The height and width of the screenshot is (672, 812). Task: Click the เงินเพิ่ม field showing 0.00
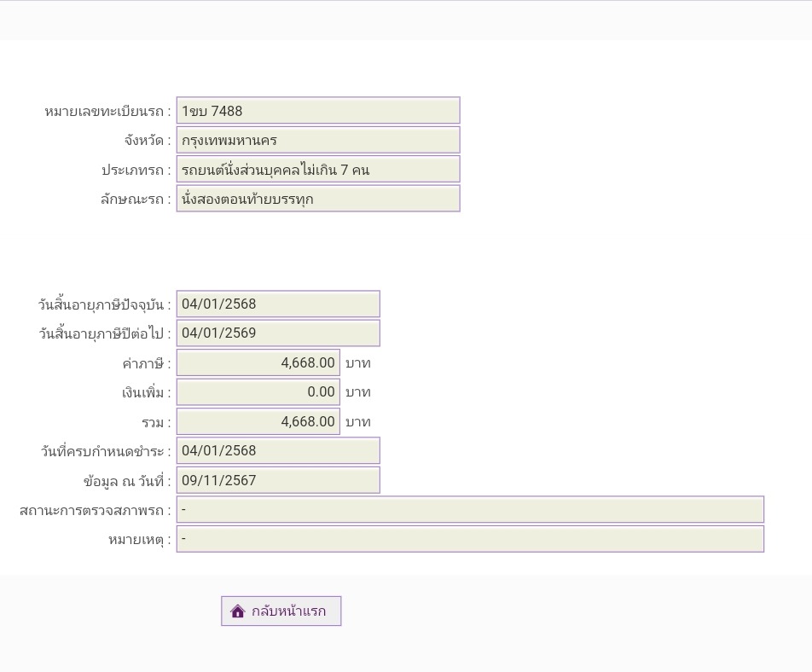[258, 392]
